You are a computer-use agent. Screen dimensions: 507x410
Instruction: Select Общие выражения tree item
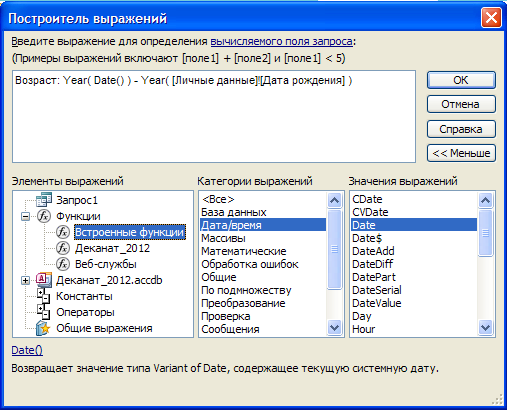[x=104, y=328]
